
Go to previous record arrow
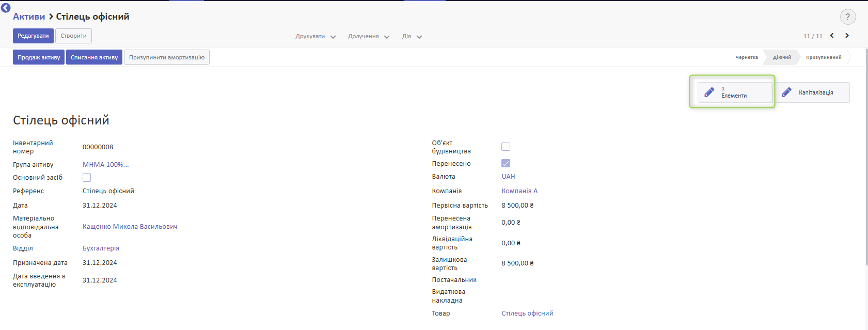[x=832, y=36]
